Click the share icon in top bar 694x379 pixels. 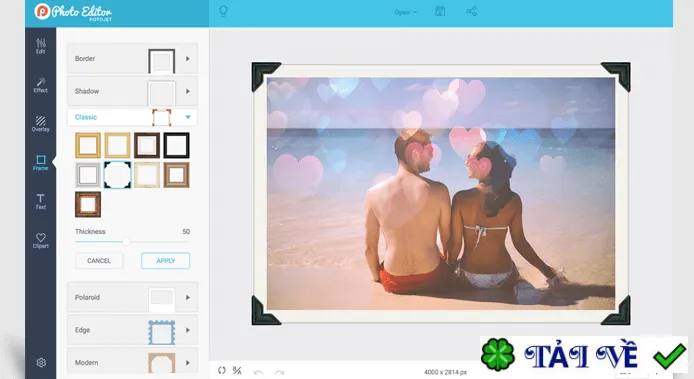point(471,12)
